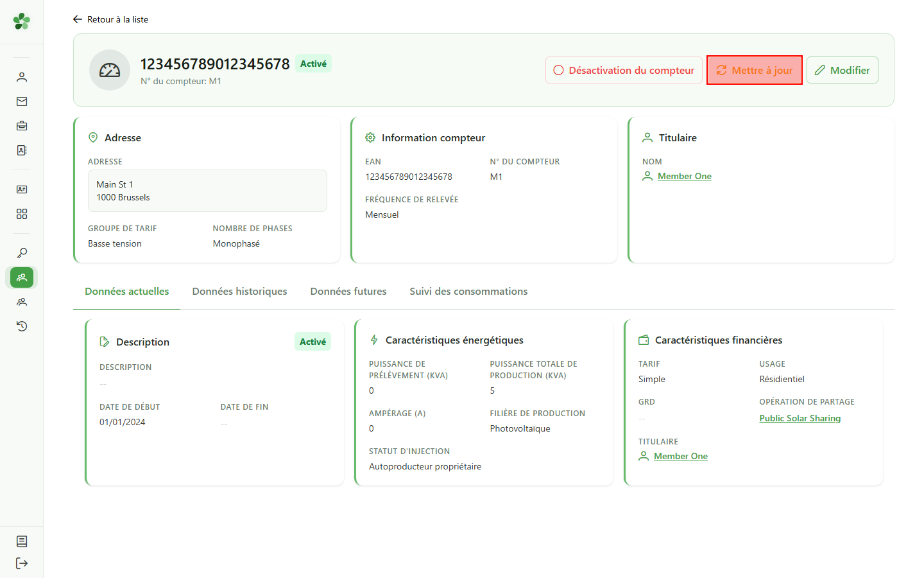
Task: Click meter number 123456789012345678 heading
Action: pos(215,64)
